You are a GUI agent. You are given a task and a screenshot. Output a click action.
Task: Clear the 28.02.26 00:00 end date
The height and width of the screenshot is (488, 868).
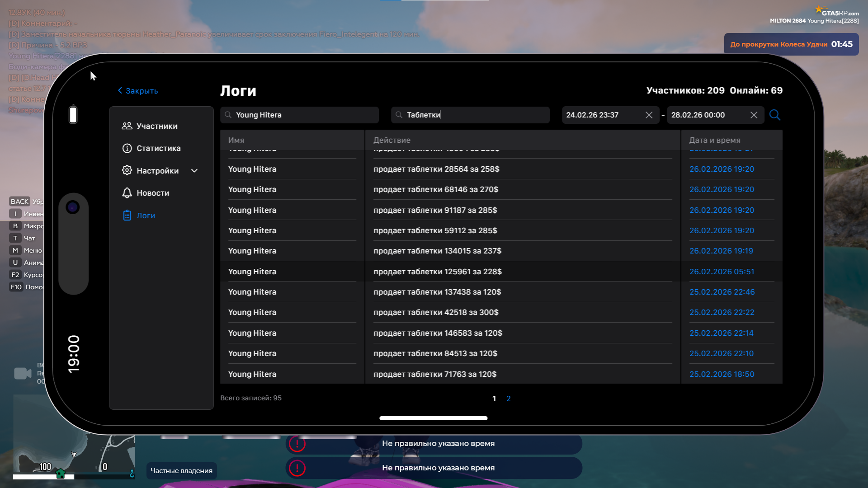click(754, 115)
